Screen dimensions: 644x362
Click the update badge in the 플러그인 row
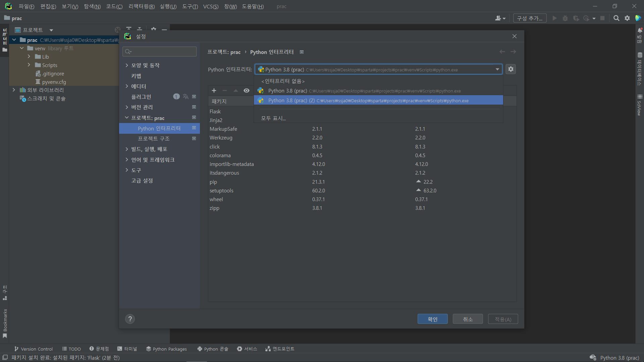click(x=176, y=97)
